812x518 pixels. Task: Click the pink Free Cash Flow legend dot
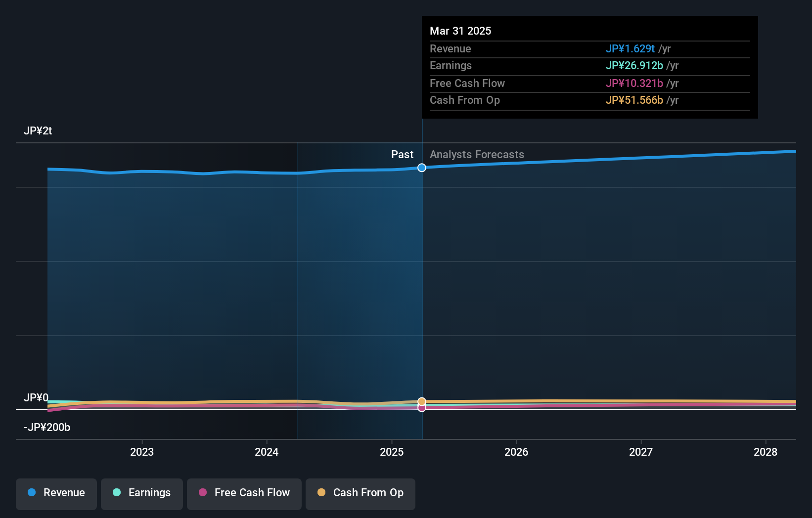coord(203,493)
